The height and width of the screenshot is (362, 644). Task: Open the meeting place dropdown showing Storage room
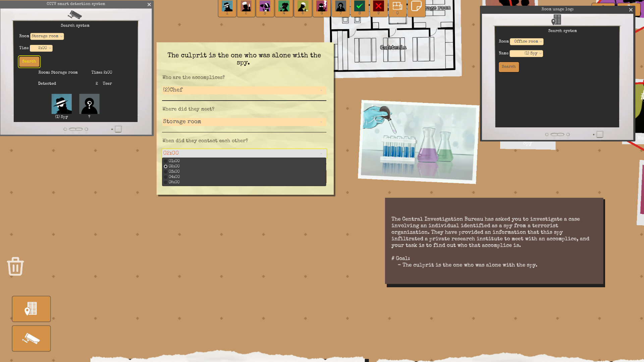click(244, 122)
